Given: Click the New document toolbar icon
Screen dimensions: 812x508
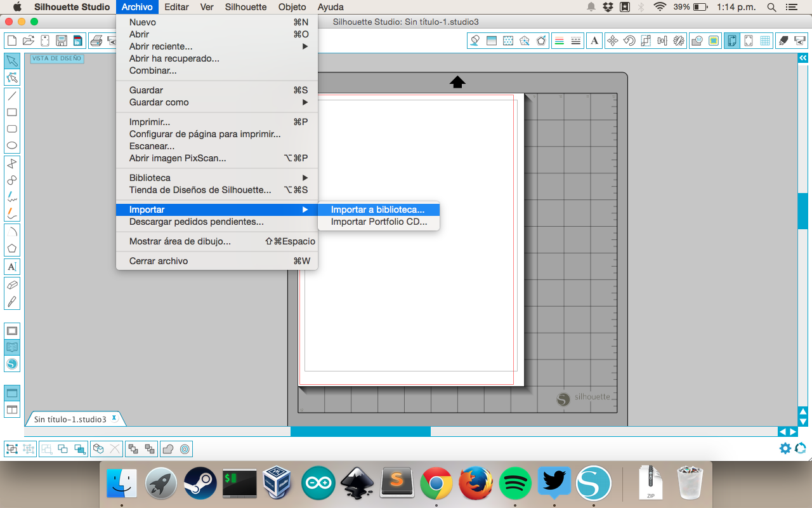Looking at the screenshot, I should [11, 41].
